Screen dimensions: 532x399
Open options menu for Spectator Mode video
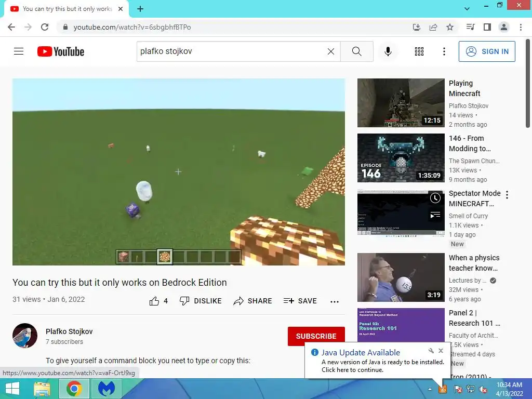pos(507,195)
